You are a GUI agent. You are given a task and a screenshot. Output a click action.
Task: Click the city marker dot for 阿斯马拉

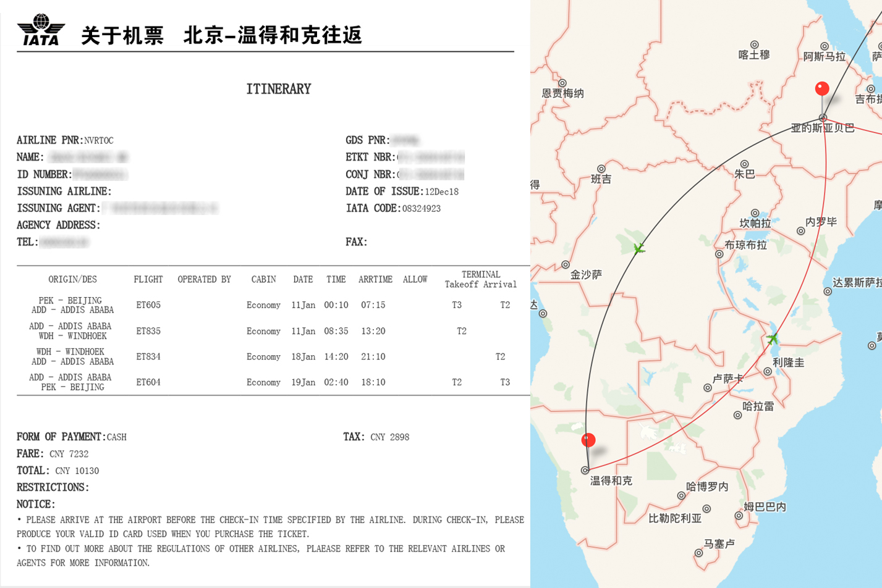pos(825,46)
